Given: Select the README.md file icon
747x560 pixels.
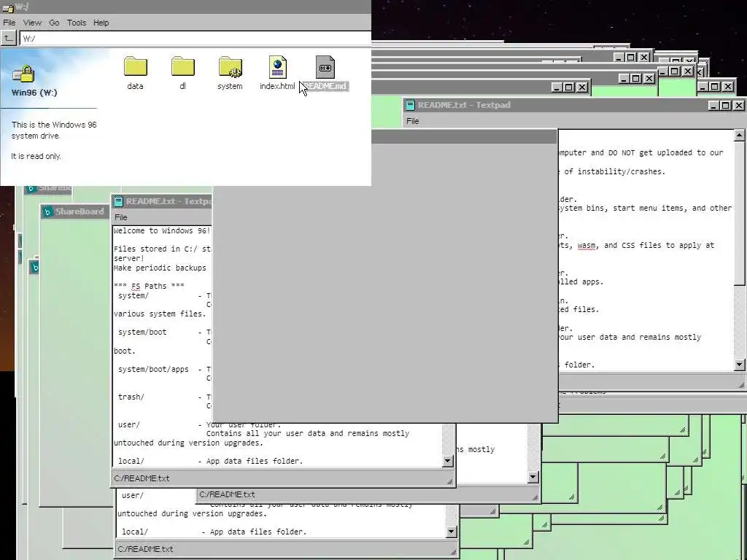Looking at the screenshot, I should 325,66.
